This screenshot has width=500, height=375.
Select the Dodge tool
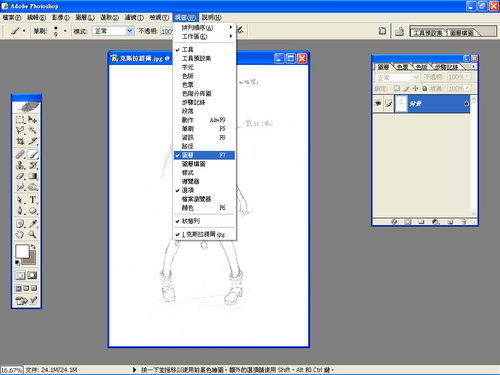click(33, 187)
